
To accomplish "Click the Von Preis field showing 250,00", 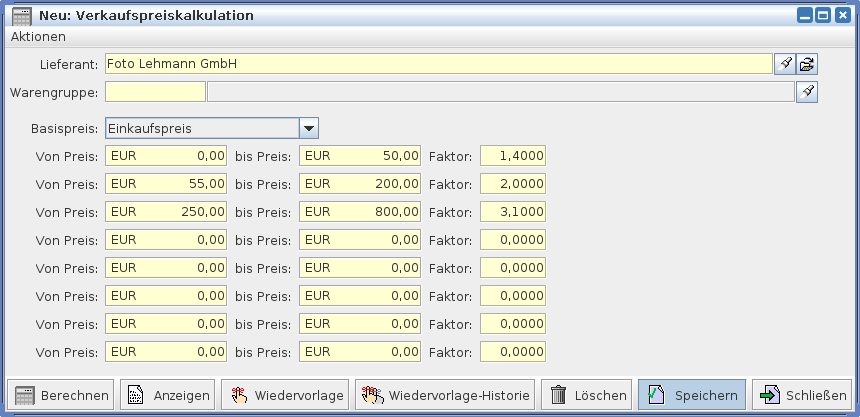I will (166, 212).
